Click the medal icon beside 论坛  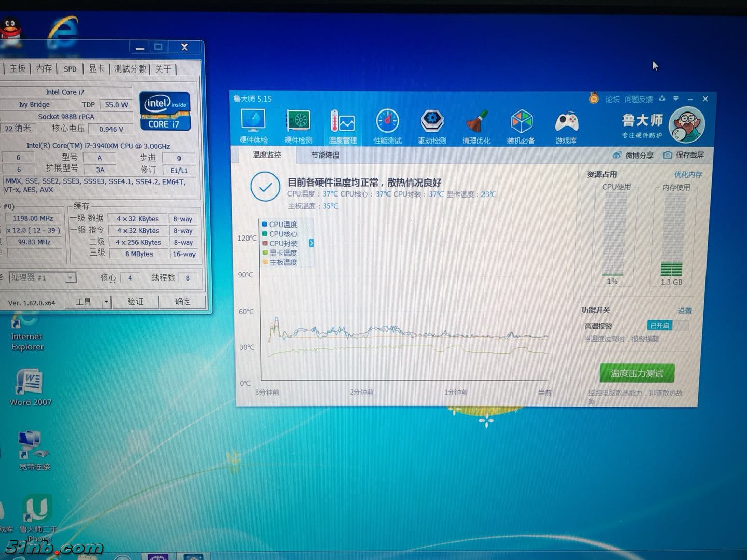pos(594,98)
